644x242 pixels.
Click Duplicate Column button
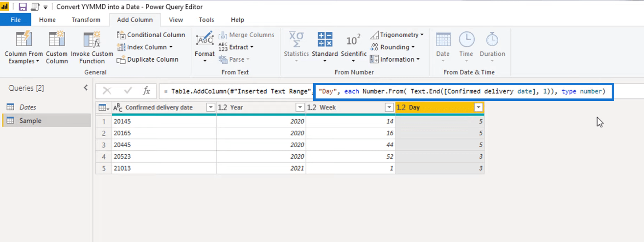[147, 59]
